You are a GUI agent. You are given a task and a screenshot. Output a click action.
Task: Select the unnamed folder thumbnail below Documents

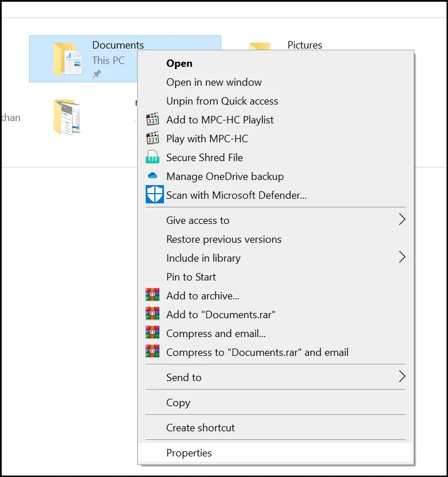[x=67, y=117]
